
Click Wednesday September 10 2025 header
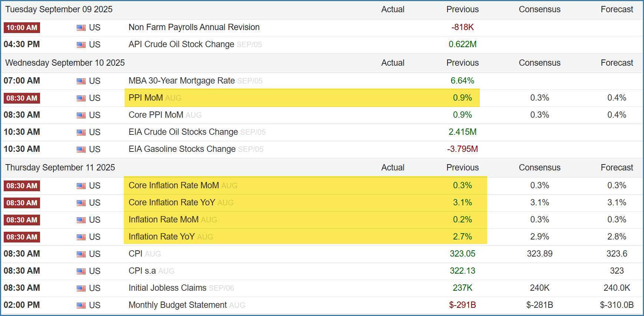tap(65, 63)
